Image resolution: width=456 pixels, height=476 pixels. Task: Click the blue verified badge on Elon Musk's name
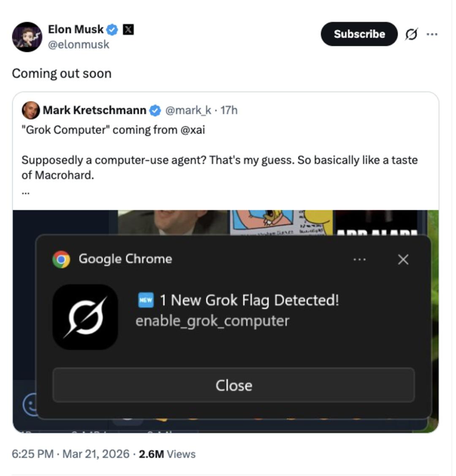click(112, 29)
